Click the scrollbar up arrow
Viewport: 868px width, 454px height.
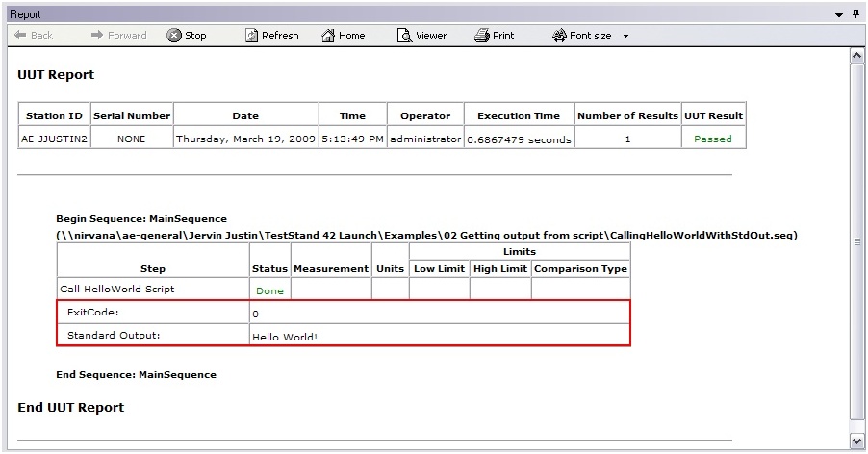click(x=857, y=57)
